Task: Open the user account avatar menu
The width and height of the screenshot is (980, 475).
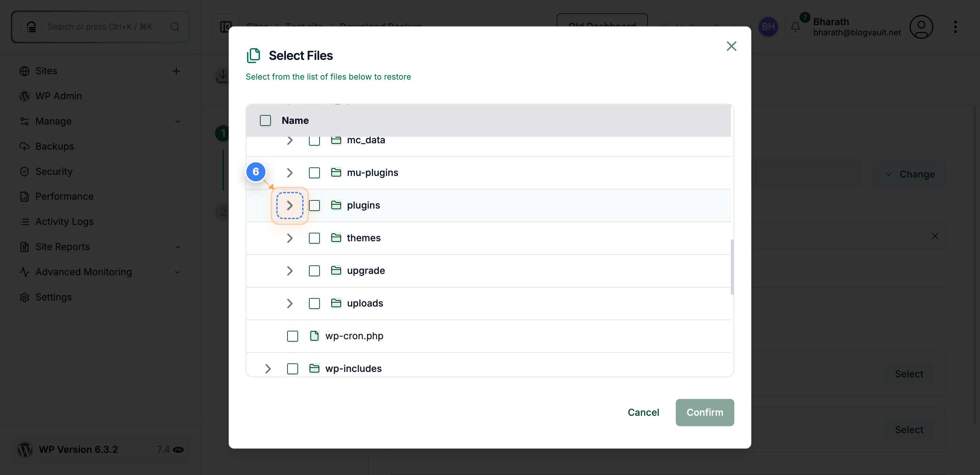Action: click(x=921, y=27)
